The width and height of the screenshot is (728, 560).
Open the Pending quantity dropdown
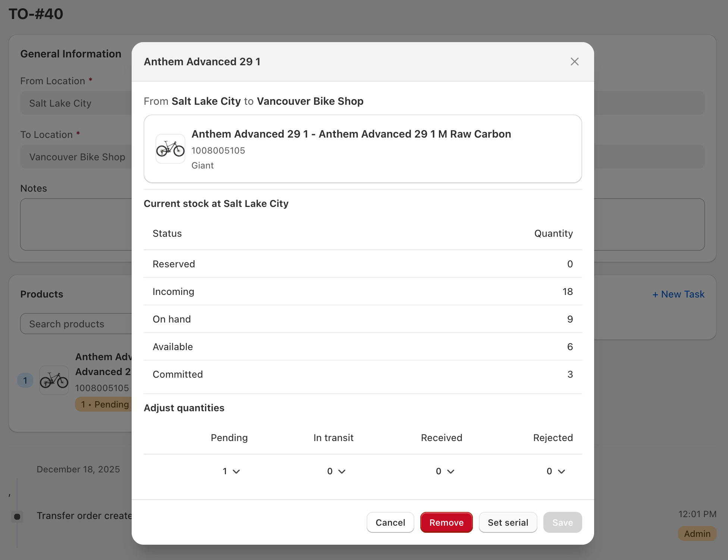(231, 471)
